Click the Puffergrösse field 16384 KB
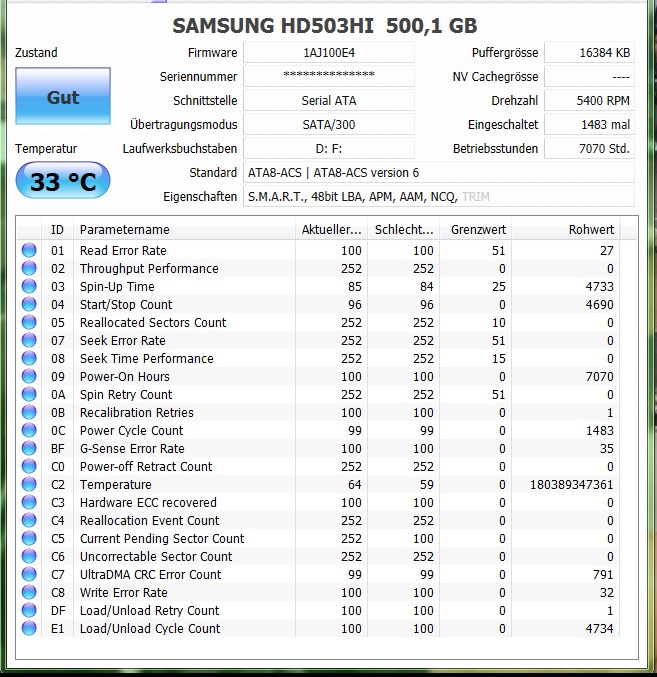The image size is (657, 677). click(590, 53)
